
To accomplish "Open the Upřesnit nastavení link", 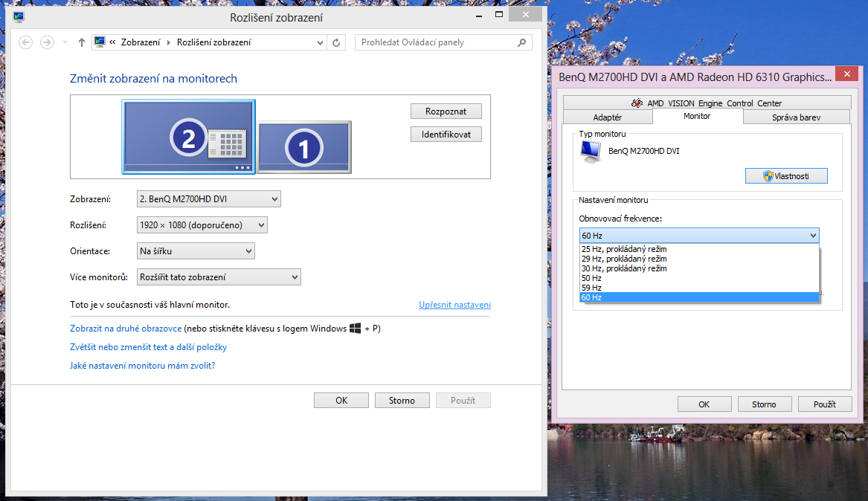I will 454,305.
